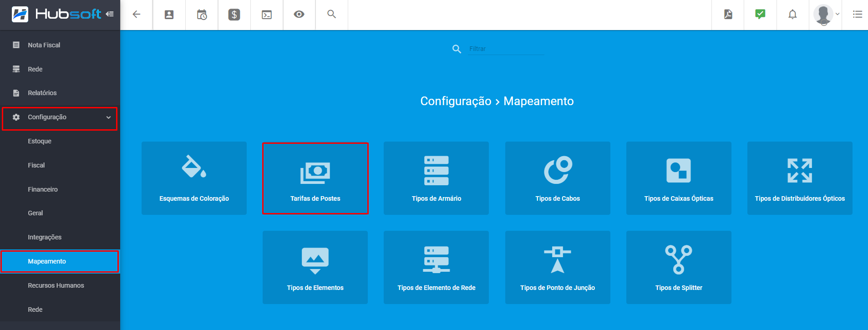Open the PDF document icon
Screen dimensions: 868x330
(x=728, y=15)
